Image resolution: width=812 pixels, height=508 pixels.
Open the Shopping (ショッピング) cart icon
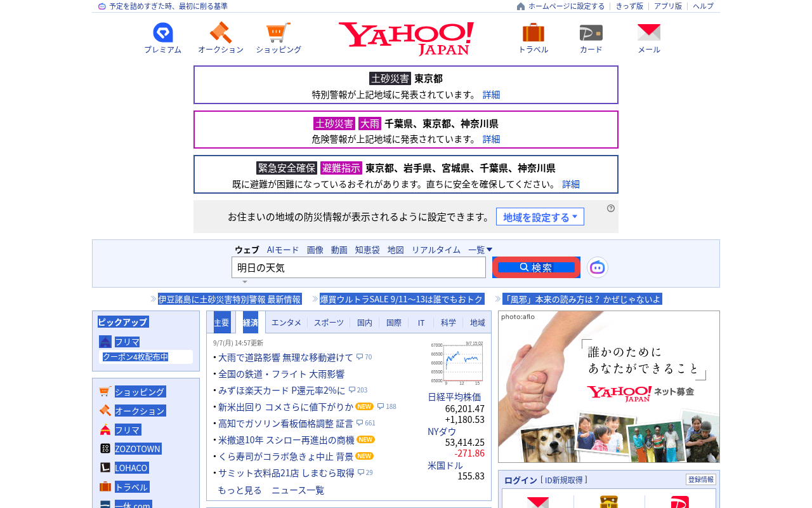(x=278, y=32)
